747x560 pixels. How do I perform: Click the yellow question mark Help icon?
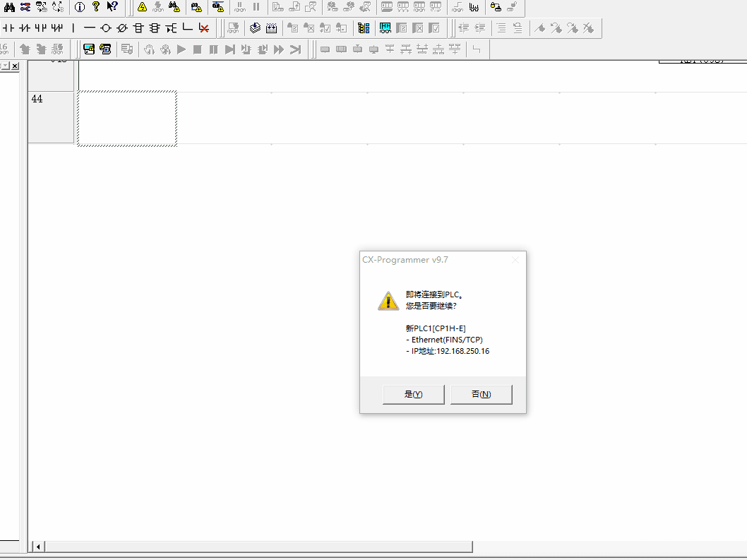[96, 7]
